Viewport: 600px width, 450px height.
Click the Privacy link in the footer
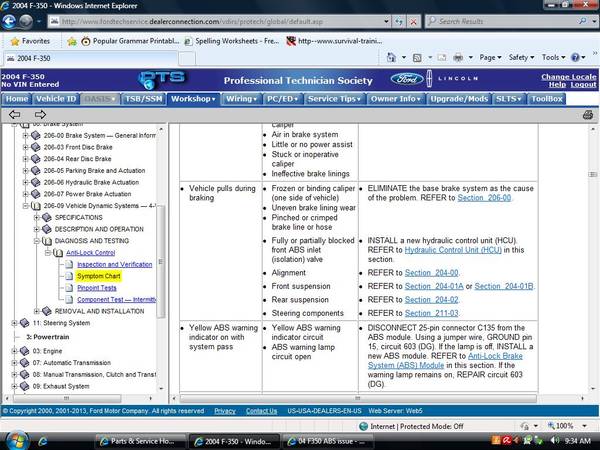(x=225, y=411)
